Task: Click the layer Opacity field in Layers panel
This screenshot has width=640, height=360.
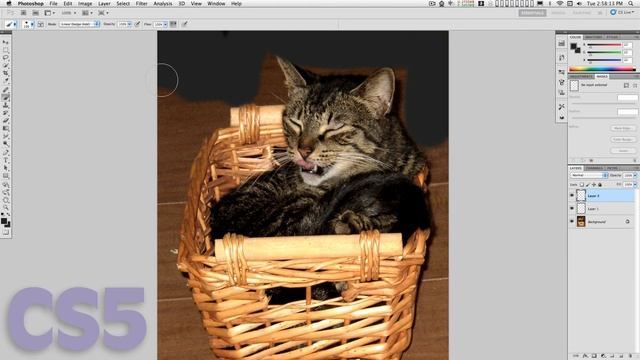Action: tap(628, 175)
